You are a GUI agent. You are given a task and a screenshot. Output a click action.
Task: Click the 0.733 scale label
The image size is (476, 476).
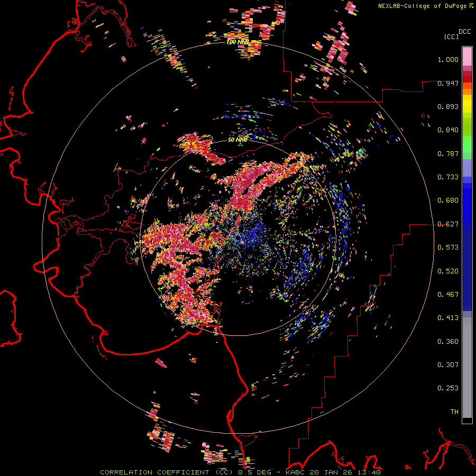[448, 177]
